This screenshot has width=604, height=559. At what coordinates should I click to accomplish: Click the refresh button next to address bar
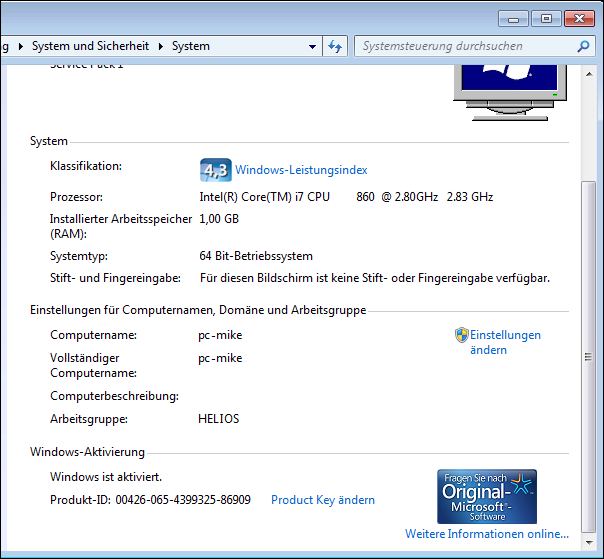335,47
